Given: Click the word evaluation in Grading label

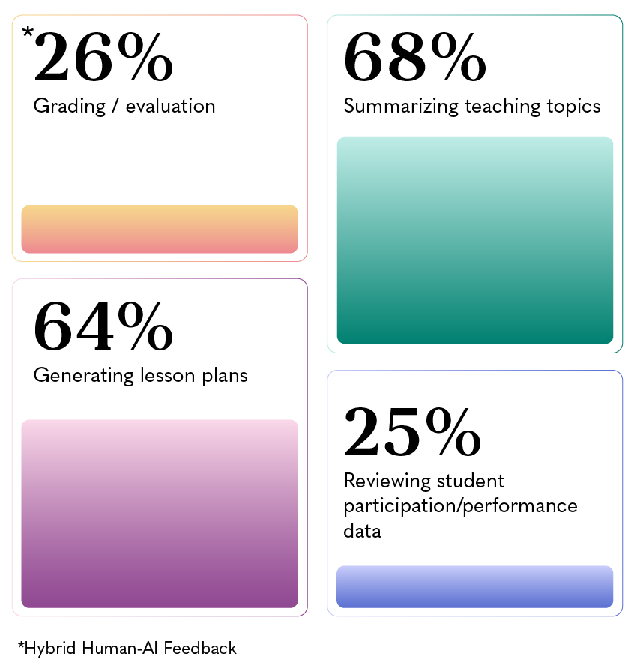Looking at the screenshot, I should click(171, 106).
